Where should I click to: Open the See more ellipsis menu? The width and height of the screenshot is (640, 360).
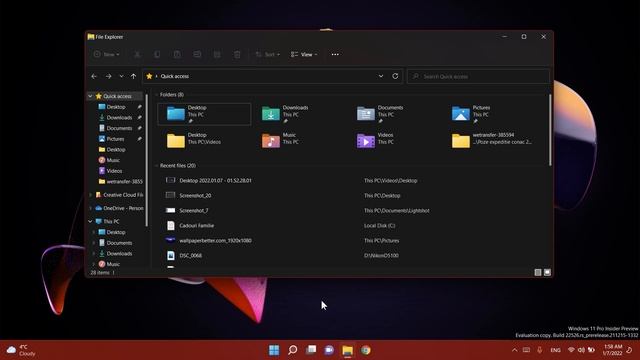click(335, 54)
